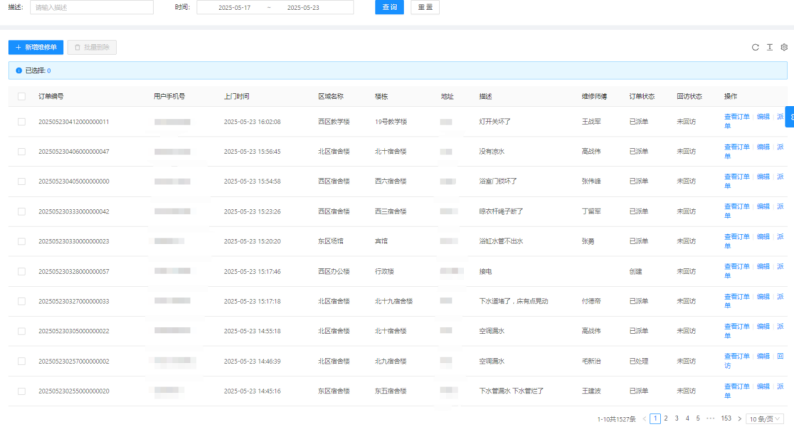Screen dimensions: 794x427
Task: Click the refresh table icon
Action: coord(756,47)
